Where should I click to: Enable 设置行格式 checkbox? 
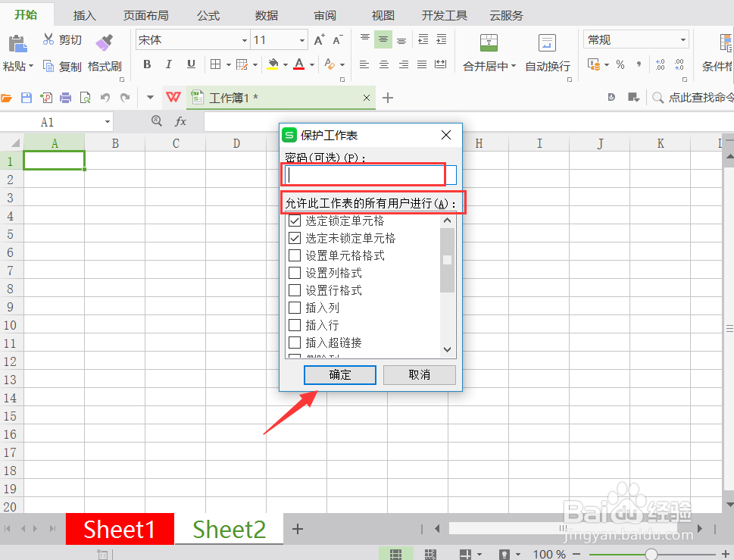pos(295,290)
